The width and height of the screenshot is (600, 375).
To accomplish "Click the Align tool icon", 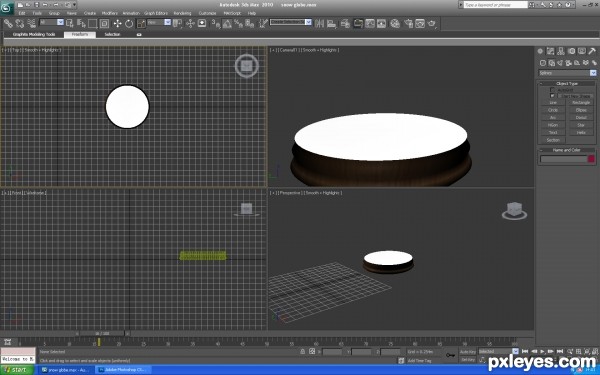I will pos(331,23).
